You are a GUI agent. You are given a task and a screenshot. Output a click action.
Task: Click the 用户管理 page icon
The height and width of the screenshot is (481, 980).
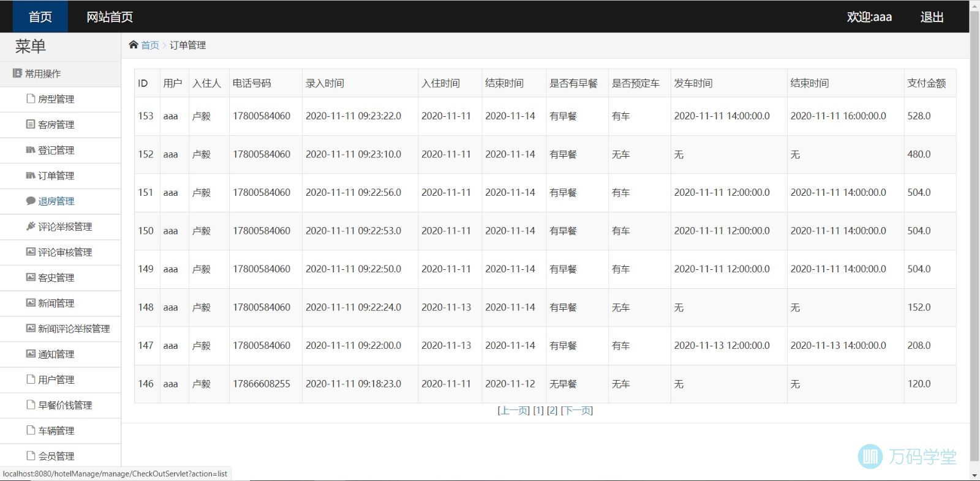click(x=31, y=379)
